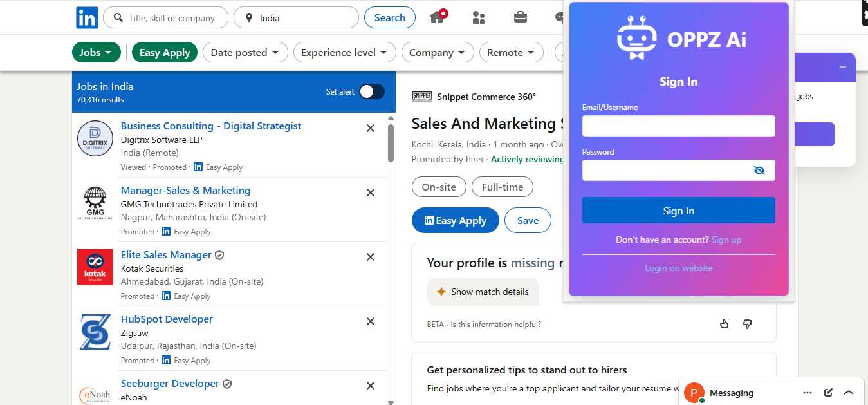868x405 pixels.
Task: Open the Jobs category dropdown menu
Action: tap(96, 53)
